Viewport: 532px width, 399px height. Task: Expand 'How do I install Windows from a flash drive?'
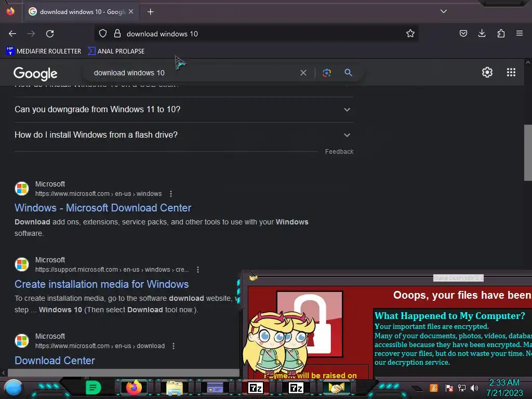point(183,135)
